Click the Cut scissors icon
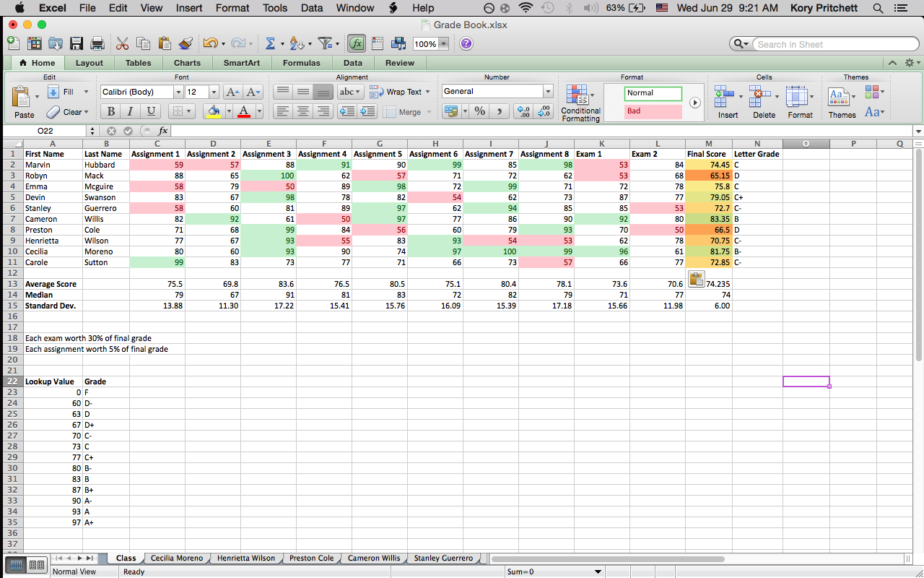 pos(122,44)
